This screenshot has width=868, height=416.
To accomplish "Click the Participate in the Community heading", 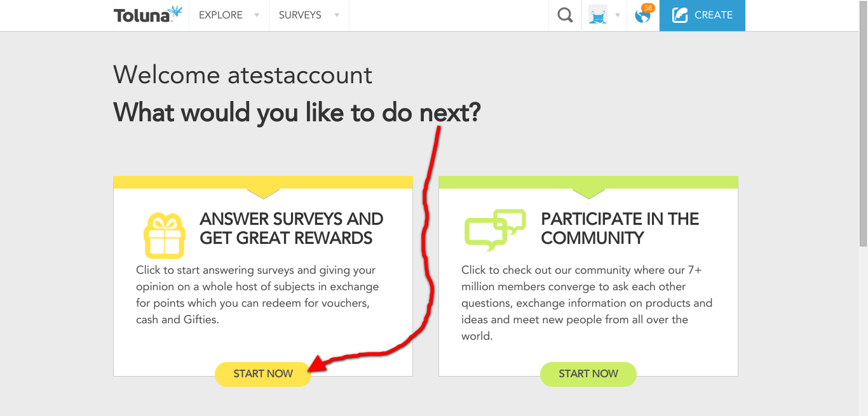I will 620,229.
